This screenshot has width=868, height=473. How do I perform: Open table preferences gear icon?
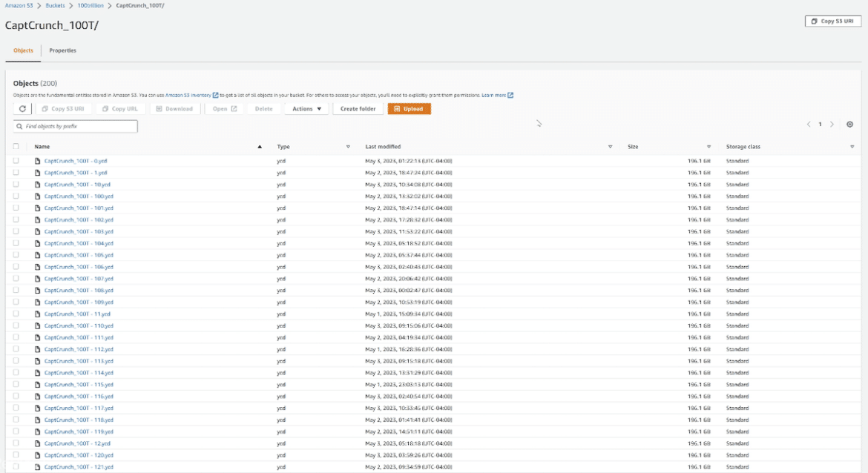(849, 125)
